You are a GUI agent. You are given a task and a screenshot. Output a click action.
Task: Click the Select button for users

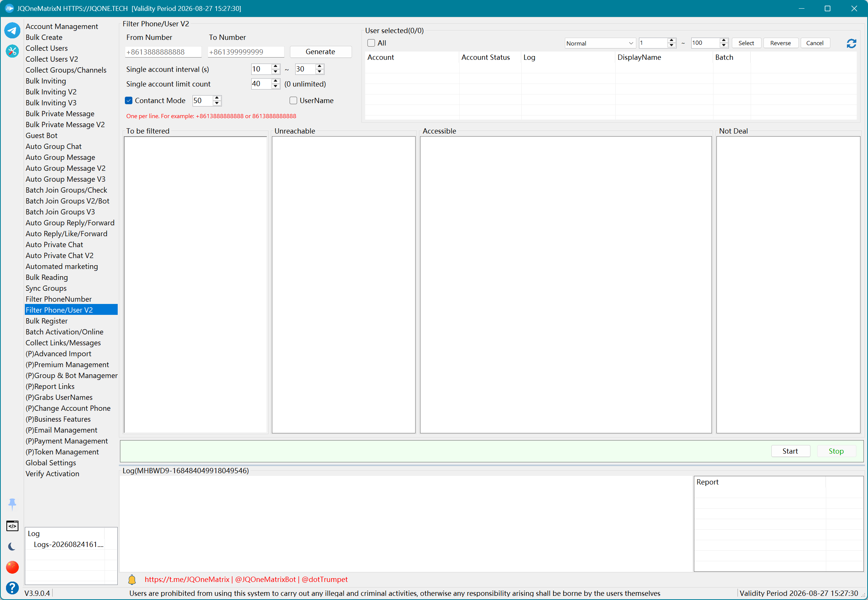(x=746, y=43)
